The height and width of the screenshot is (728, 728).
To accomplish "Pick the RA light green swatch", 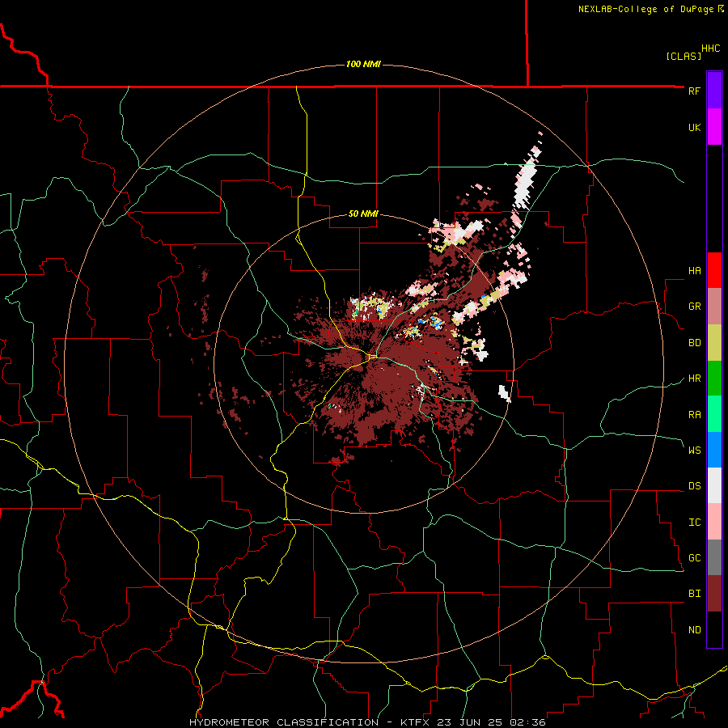I will coord(714,414).
